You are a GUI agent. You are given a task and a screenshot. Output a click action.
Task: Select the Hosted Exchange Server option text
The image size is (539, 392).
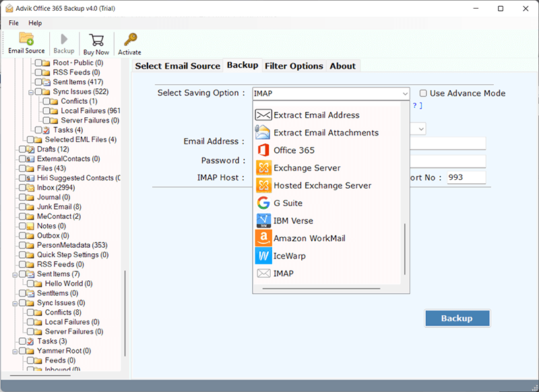323,185
